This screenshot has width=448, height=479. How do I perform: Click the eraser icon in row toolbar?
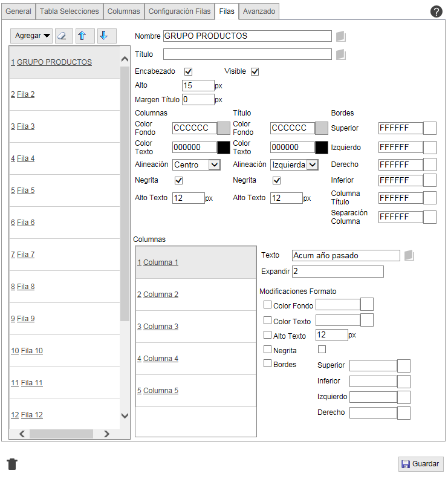[x=62, y=36]
